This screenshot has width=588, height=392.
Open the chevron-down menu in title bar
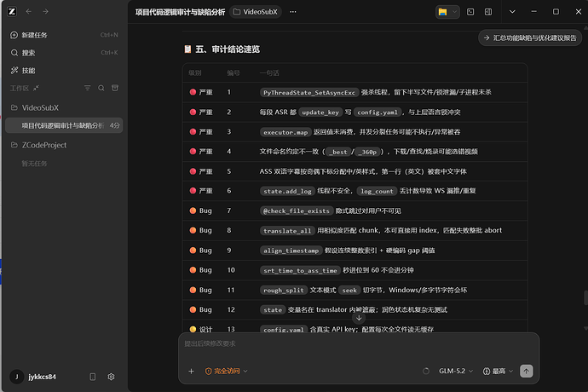[x=512, y=12]
